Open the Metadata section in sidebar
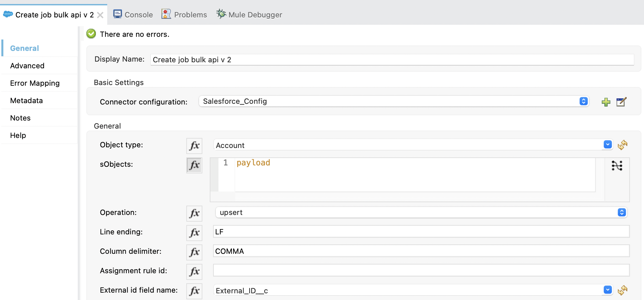The image size is (644, 300). tap(40, 100)
